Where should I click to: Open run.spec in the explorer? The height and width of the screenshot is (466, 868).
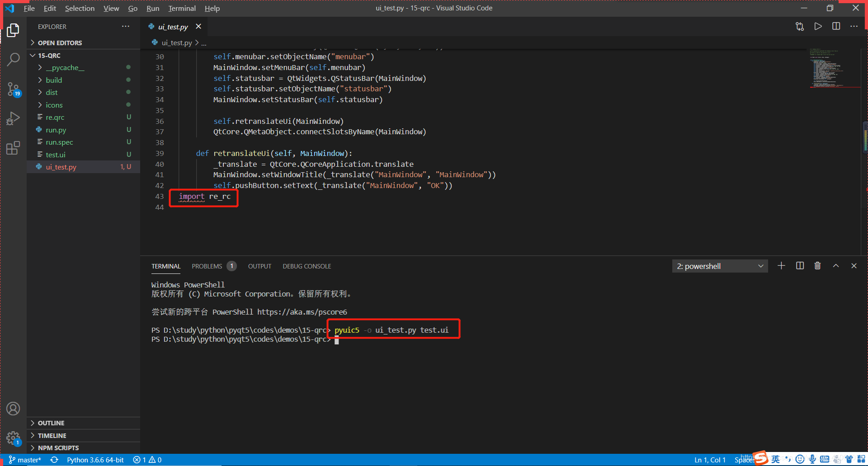pos(84,142)
